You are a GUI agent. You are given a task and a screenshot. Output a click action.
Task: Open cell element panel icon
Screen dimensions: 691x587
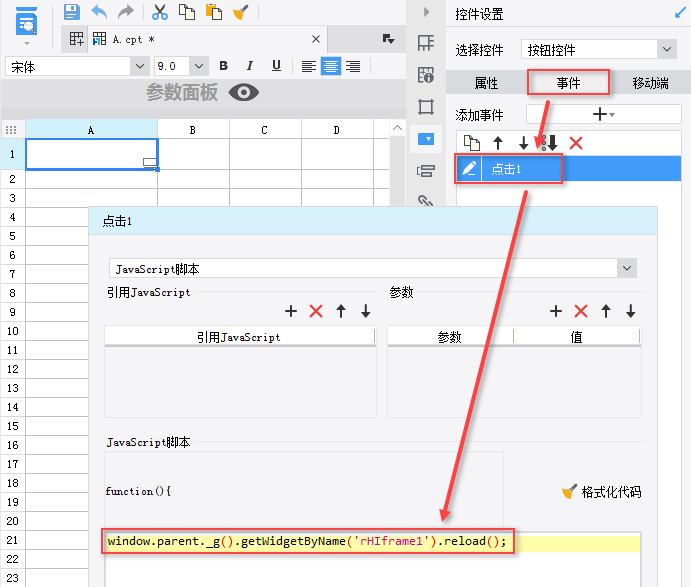[426, 43]
